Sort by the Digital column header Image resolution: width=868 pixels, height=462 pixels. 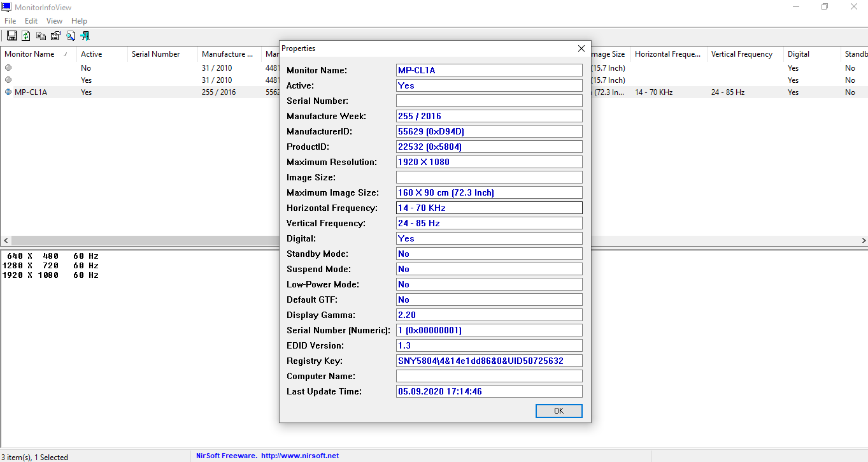812,54
